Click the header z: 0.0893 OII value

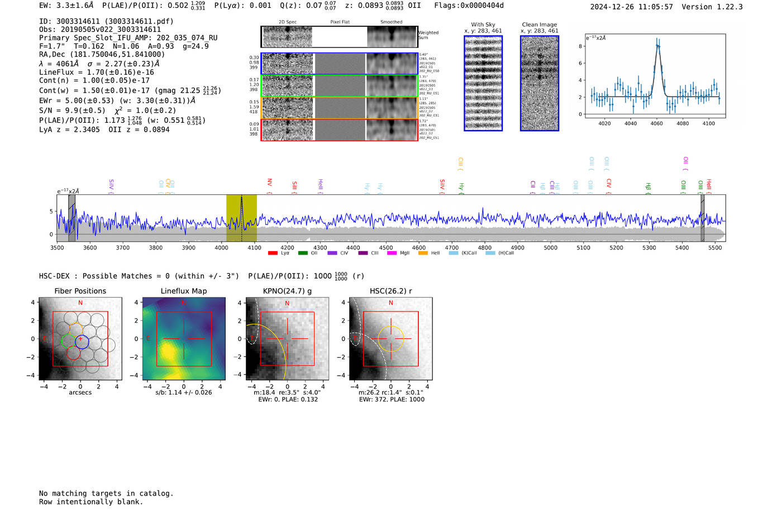click(383, 6)
